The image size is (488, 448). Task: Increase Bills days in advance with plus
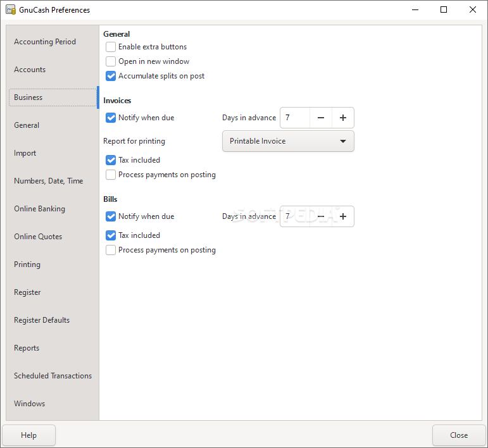point(343,216)
